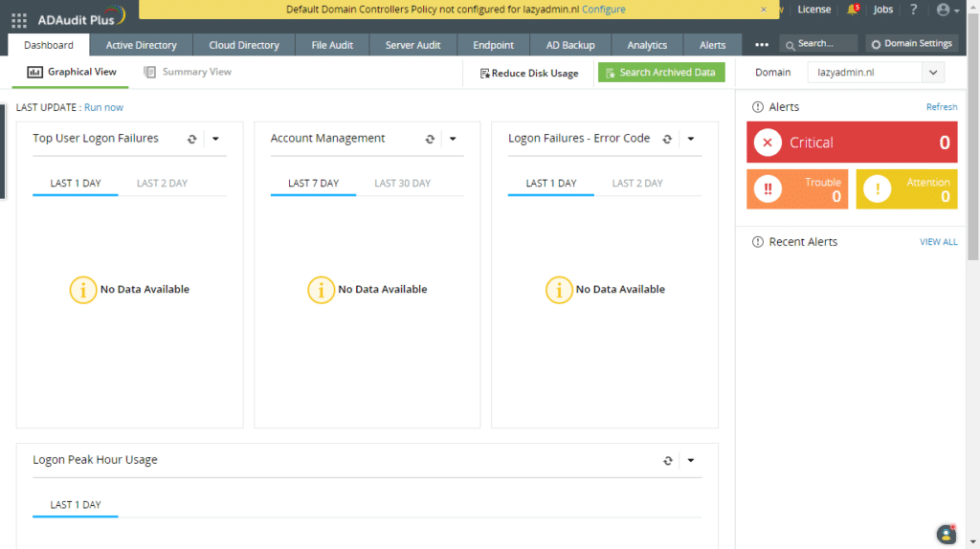The width and height of the screenshot is (980, 549).
Task: Open the apps grid launcher icon
Action: [x=19, y=21]
